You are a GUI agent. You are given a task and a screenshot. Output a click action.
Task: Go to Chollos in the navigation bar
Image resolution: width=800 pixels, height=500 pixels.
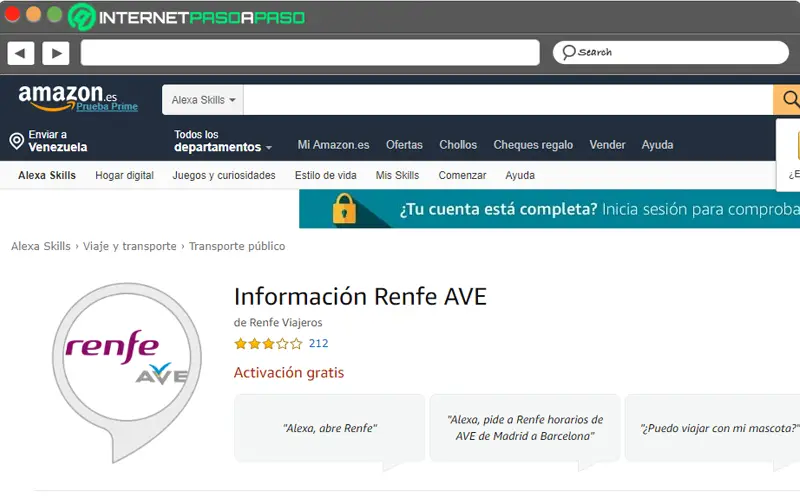tap(458, 145)
